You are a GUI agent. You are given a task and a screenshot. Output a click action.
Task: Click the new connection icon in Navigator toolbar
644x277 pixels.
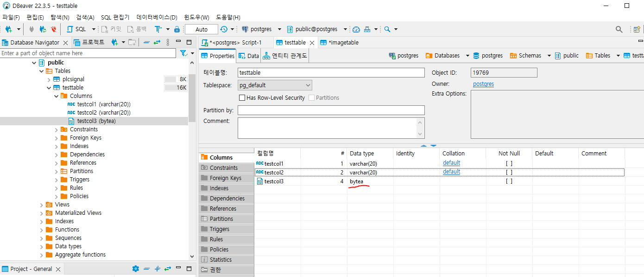(114, 42)
